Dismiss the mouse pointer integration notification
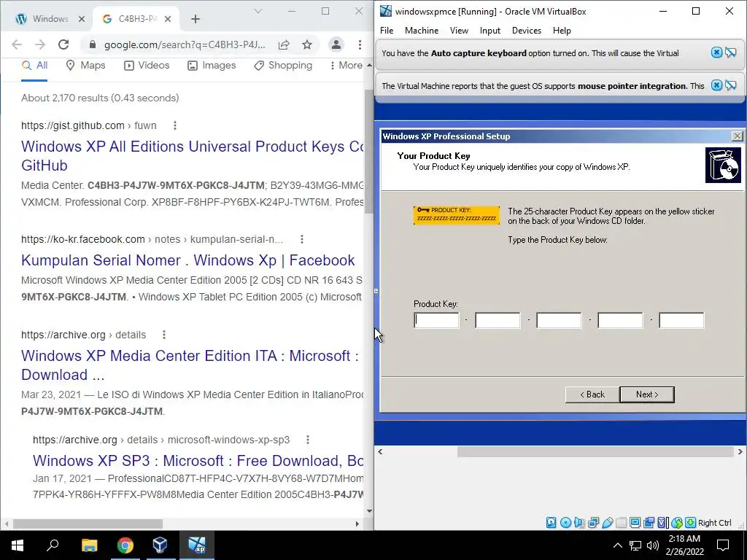Viewport: 747px width, 560px height. pyautogui.click(x=716, y=86)
